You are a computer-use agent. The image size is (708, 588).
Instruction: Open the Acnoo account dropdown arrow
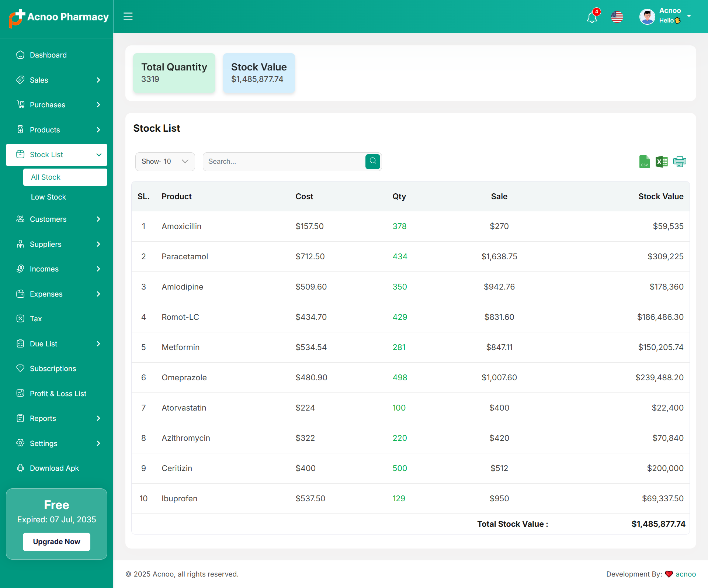point(689,16)
